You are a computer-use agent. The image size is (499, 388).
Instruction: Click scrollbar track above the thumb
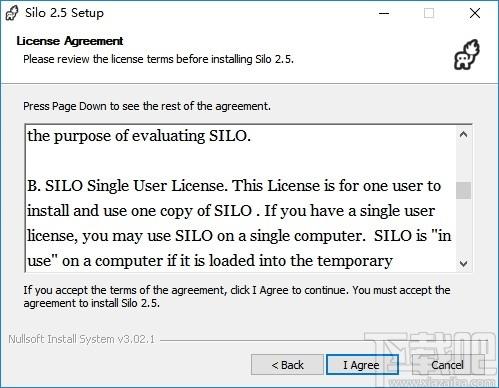tap(463, 162)
